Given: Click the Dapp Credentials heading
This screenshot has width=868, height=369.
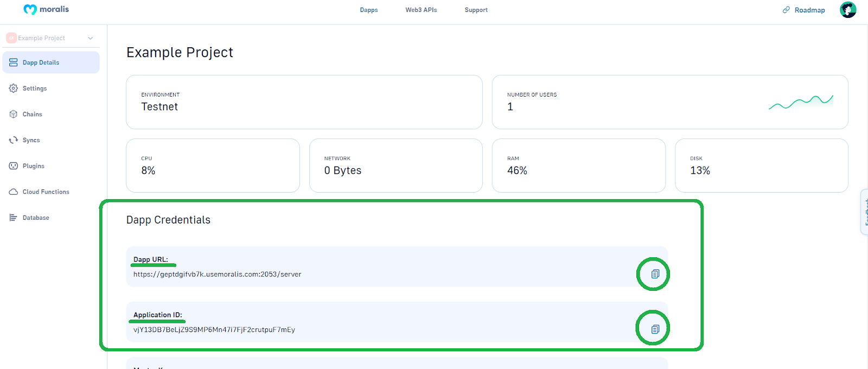Looking at the screenshot, I should coord(168,220).
